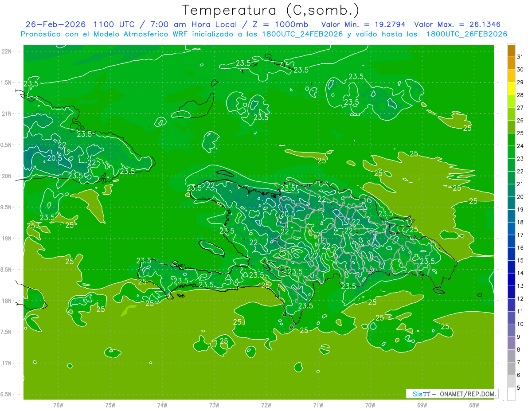Click the legend value "9"
This screenshot has height=411, width=532.
(x=519, y=337)
